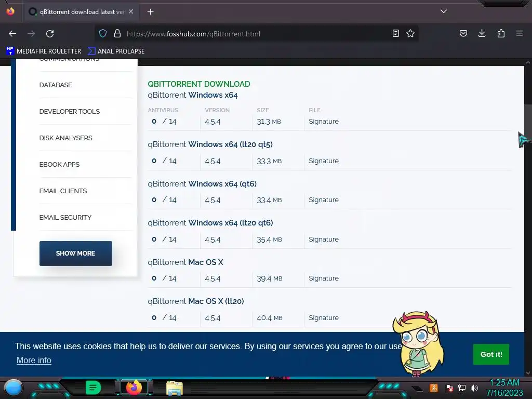
Task: Open the DATABASE category
Action: (x=56, y=85)
